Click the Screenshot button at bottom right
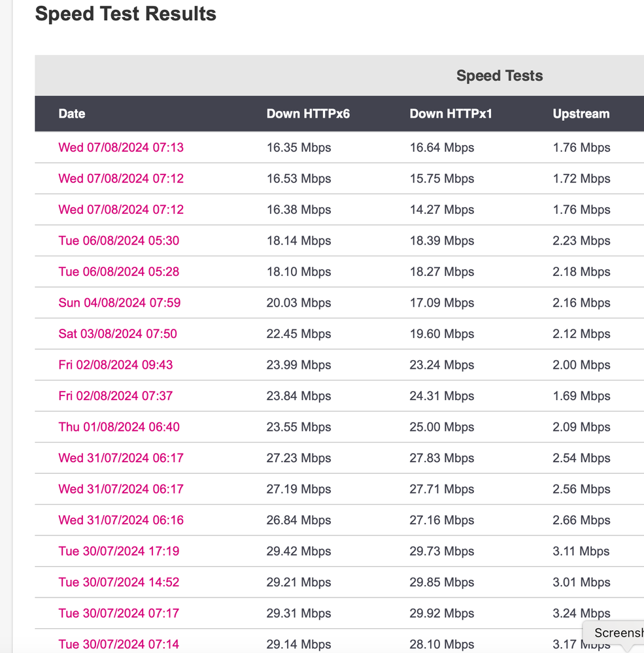This screenshot has height=653, width=644. point(618,633)
